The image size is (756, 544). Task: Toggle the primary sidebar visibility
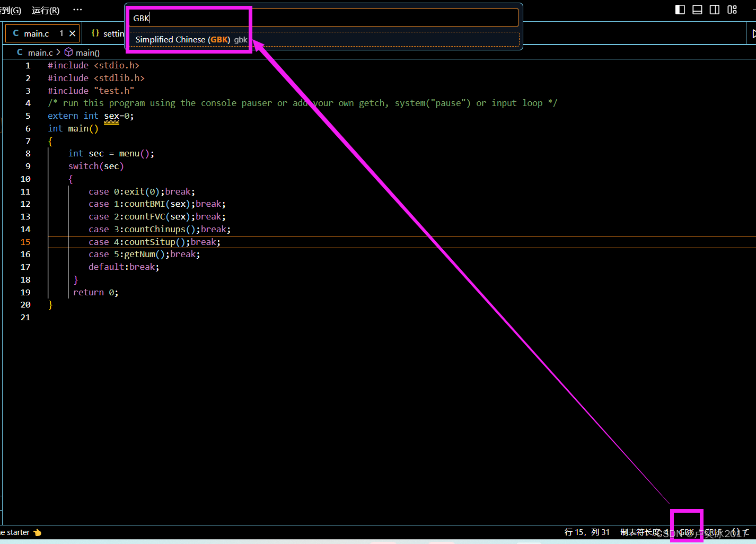tap(680, 9)
